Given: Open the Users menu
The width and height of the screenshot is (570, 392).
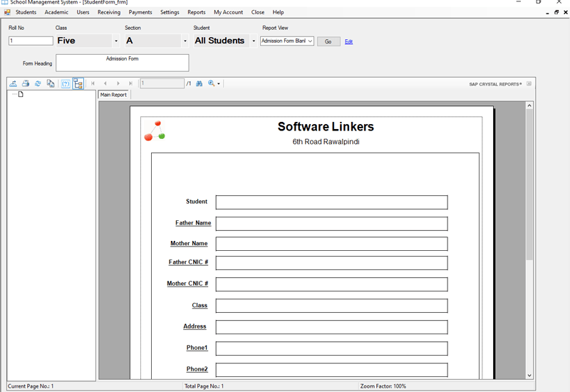Looking at the screenshot, I should pyautogui.click(x=83, y=12).
